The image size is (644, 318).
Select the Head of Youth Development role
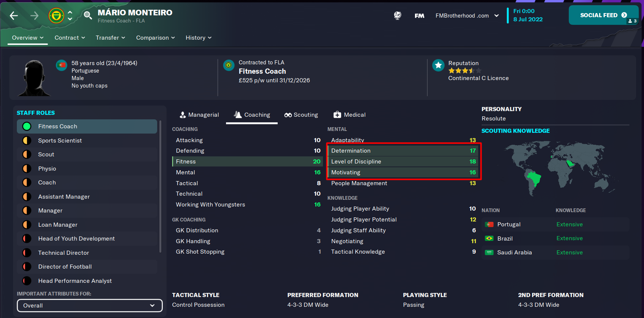[x=87, y=239]
